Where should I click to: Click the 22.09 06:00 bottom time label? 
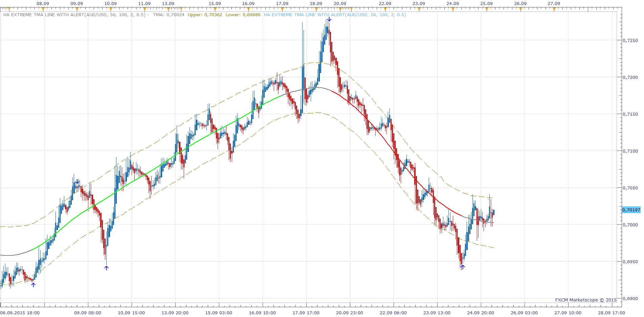(393, 313)
